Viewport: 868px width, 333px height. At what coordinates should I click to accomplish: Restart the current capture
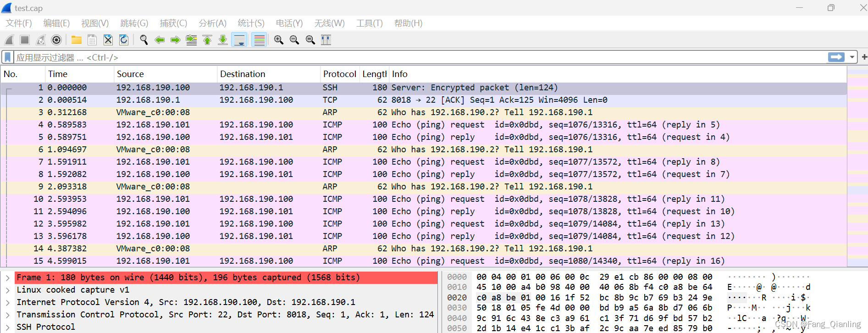tap(41, 40)
